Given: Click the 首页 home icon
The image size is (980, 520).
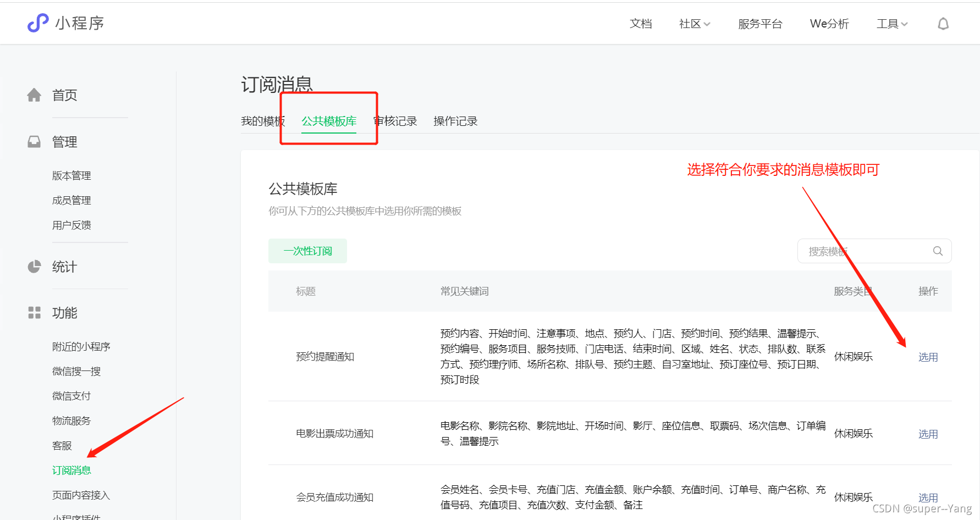Looking at the screenshot, I should [34, 95].
